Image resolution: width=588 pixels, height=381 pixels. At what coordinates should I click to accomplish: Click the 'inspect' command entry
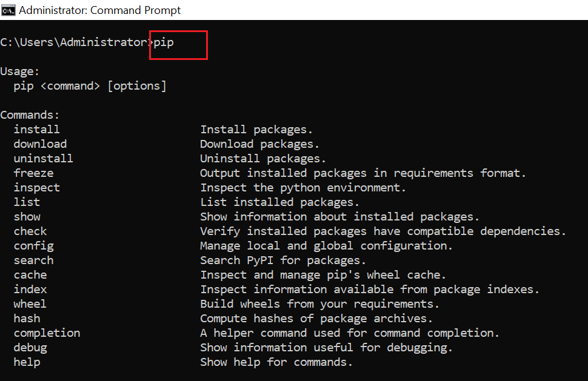point(36,188)
